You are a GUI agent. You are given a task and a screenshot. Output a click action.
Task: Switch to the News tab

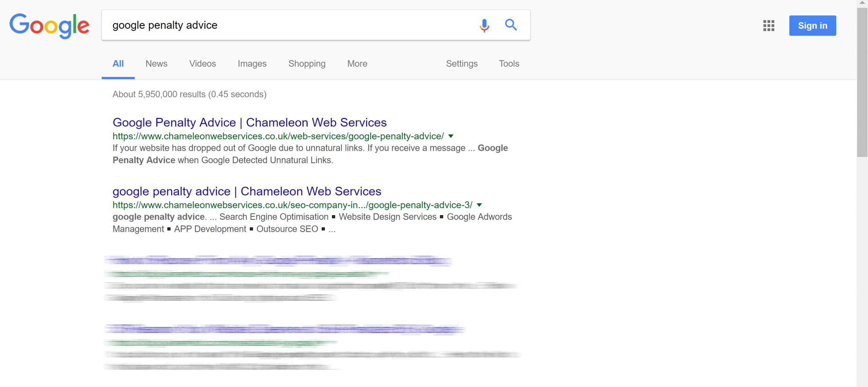pyautogui.click(x=156, y=64)
